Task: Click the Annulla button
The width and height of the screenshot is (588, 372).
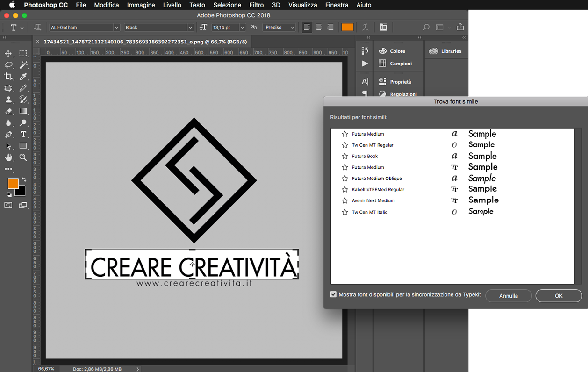Action: tap(509, 296)
